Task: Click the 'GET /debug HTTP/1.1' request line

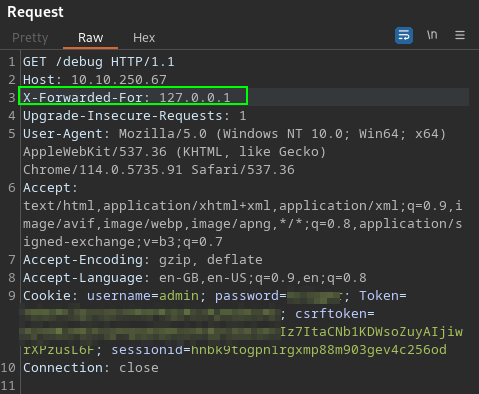Action: pos(99,62)
